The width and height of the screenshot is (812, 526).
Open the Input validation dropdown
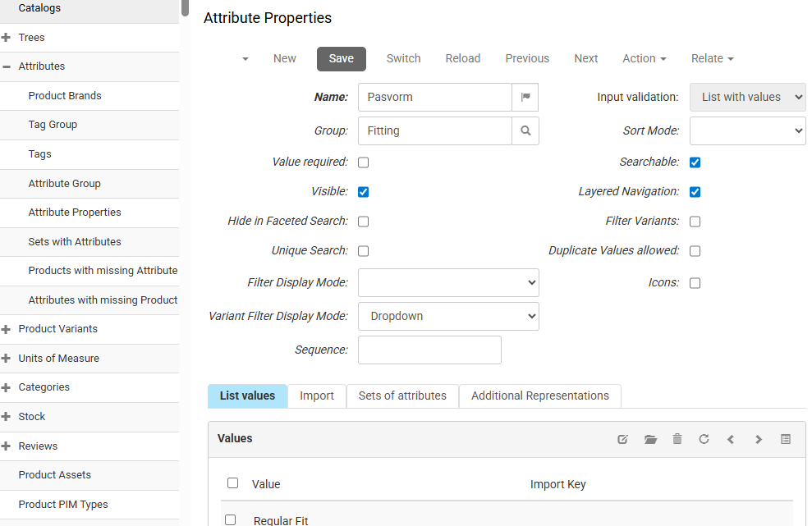747,97
